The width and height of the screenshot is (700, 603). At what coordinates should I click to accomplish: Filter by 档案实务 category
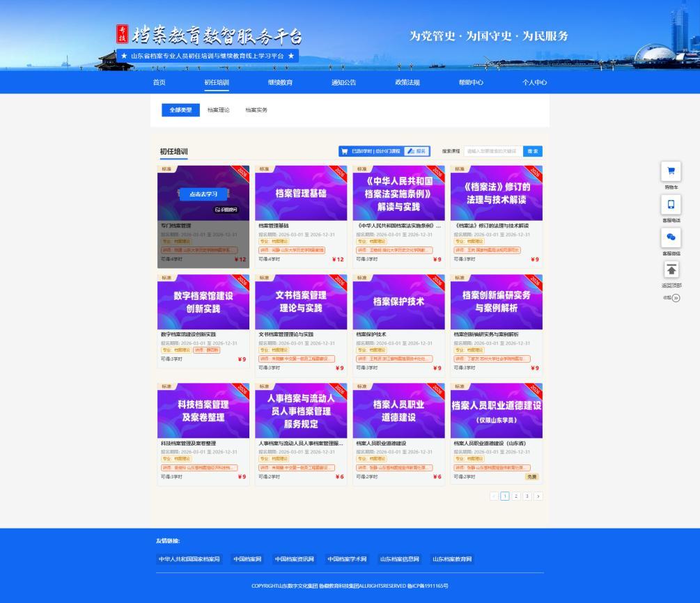[256, 110]
